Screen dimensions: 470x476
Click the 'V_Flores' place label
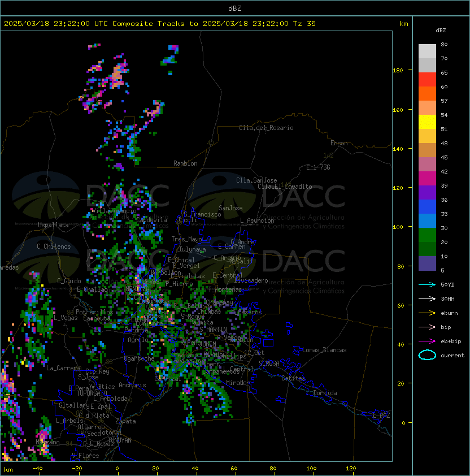pos(85,456)
